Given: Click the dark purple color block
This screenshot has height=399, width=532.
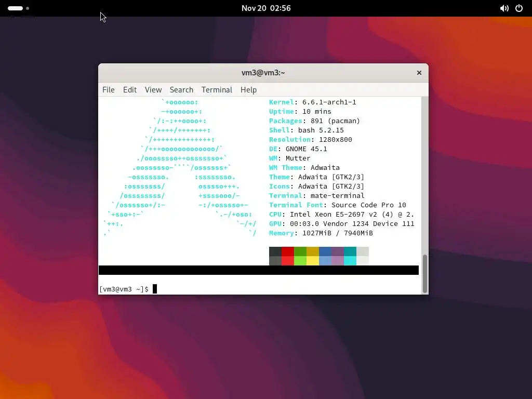Looking at the screenshot, I should (x=338, y=251).
